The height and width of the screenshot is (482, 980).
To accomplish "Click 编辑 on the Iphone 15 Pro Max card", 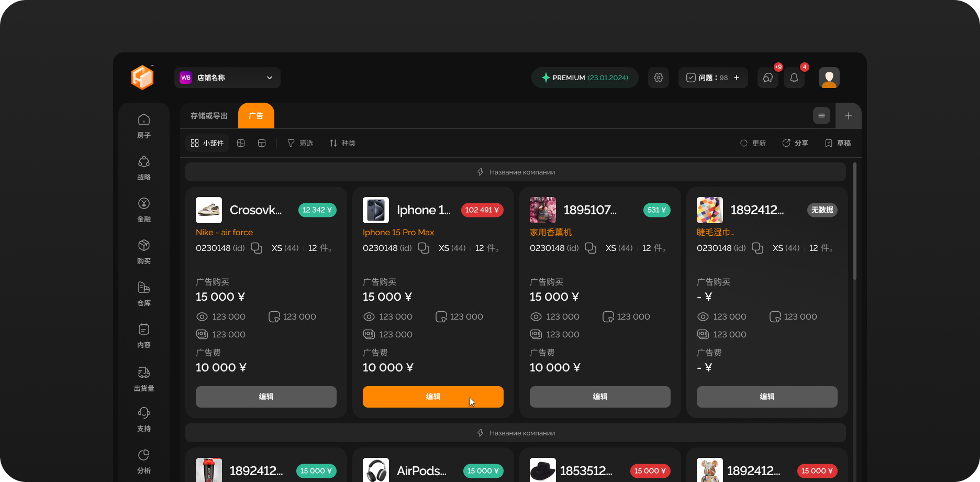I will [x=433, y=397].
